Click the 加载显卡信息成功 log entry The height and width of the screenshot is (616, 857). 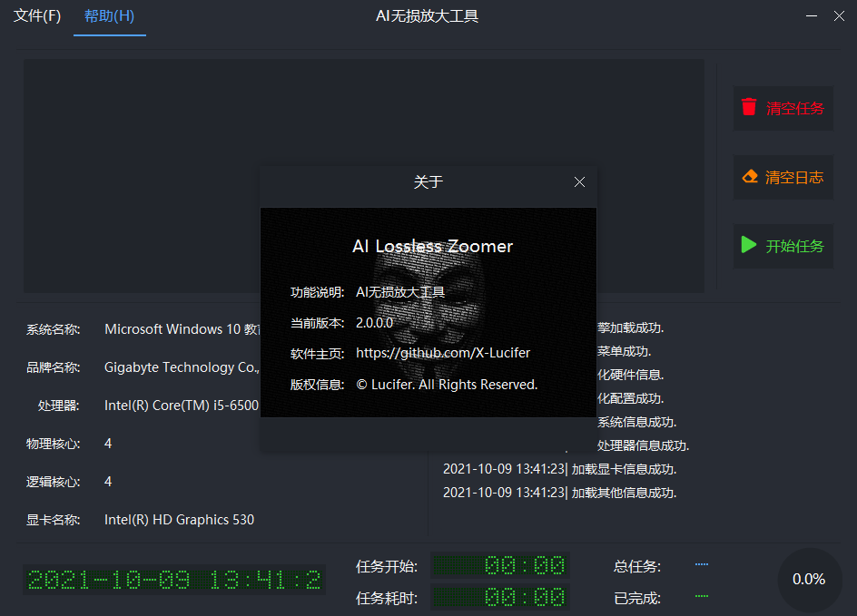pyautogui.click(x=559, y=469)
